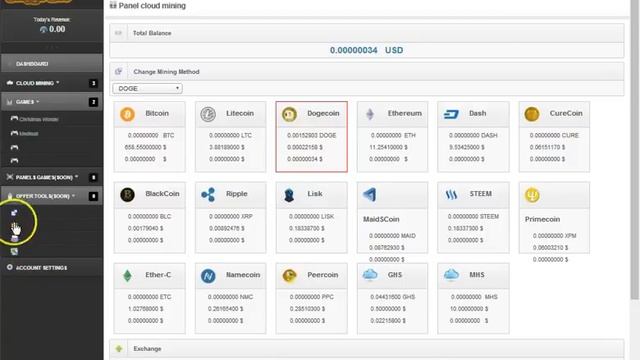
Task: Expand the Cloud Mining sidebar menu
Action: 51,83
